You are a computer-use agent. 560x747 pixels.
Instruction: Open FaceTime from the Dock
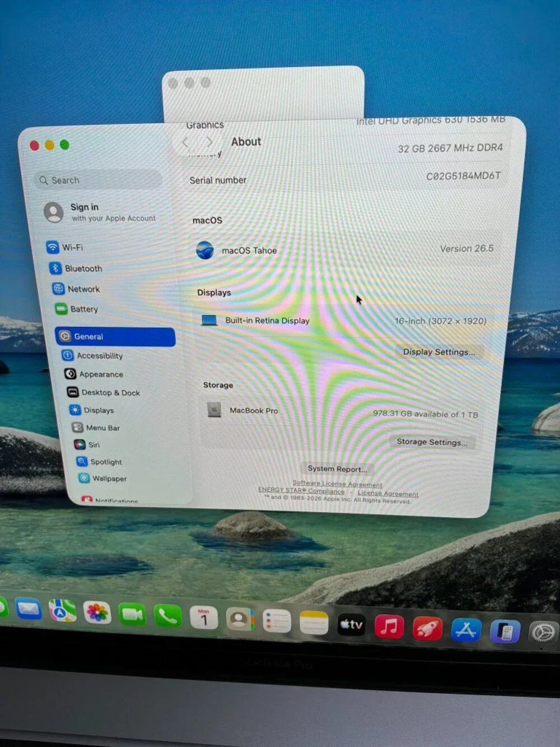pos(132,615)
